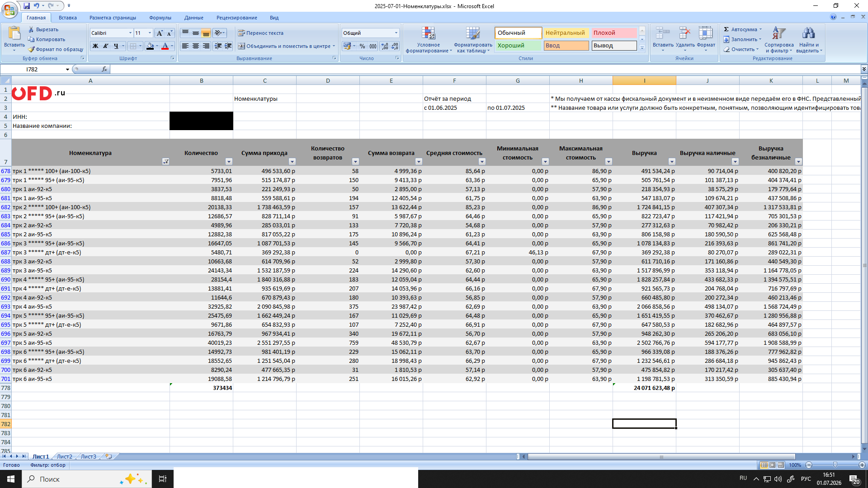The width and height of the screenshot is (868, 488).
Task: Open font name Calibri dropdown
Action: pos(130,33)
